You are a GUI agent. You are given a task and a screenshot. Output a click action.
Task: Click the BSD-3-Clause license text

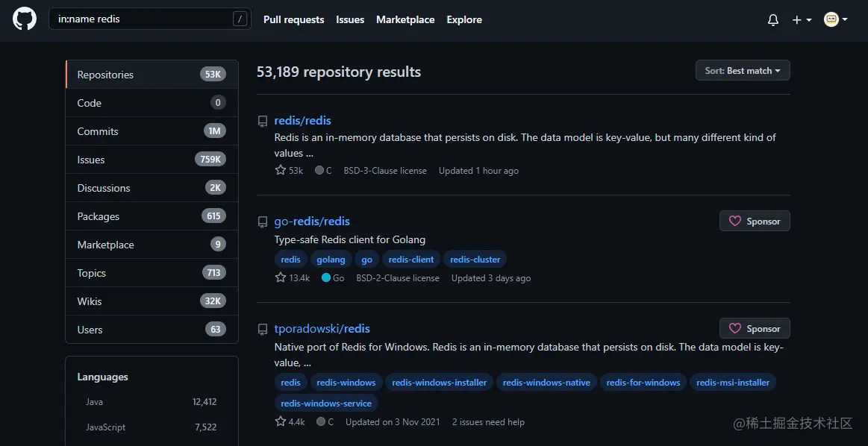tap(385, 171)
